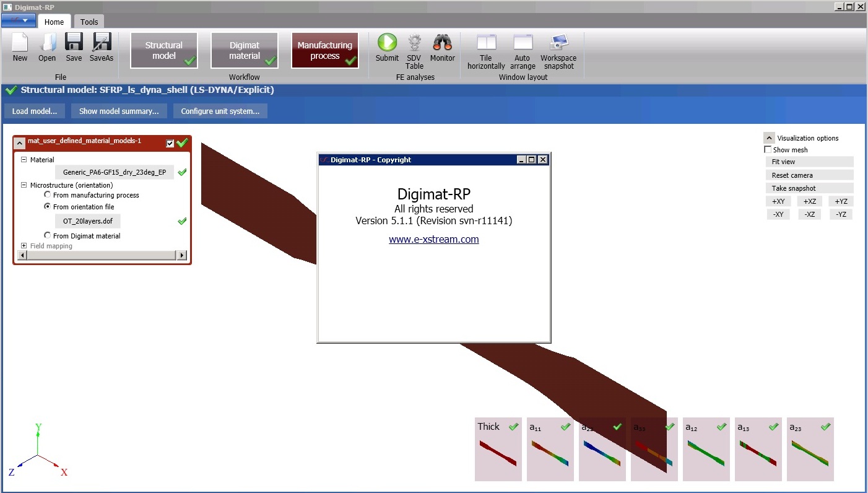Enable the Show mesh checkbox
Image resolution: width=868 pixels, height=493 pixels.
(x=768, y=150)
